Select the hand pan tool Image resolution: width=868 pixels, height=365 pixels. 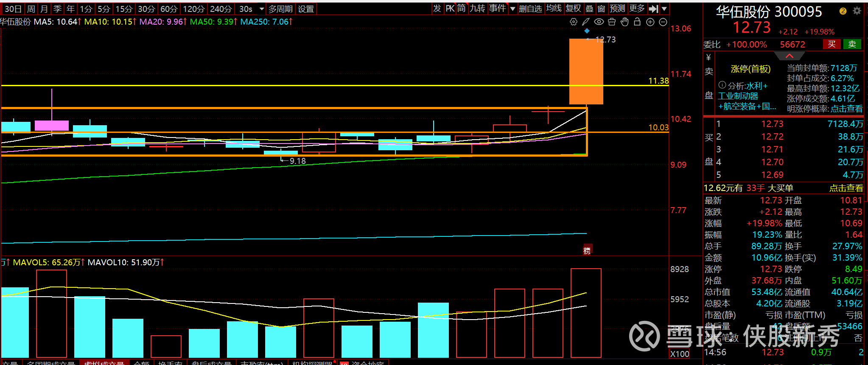coord(624,22)
